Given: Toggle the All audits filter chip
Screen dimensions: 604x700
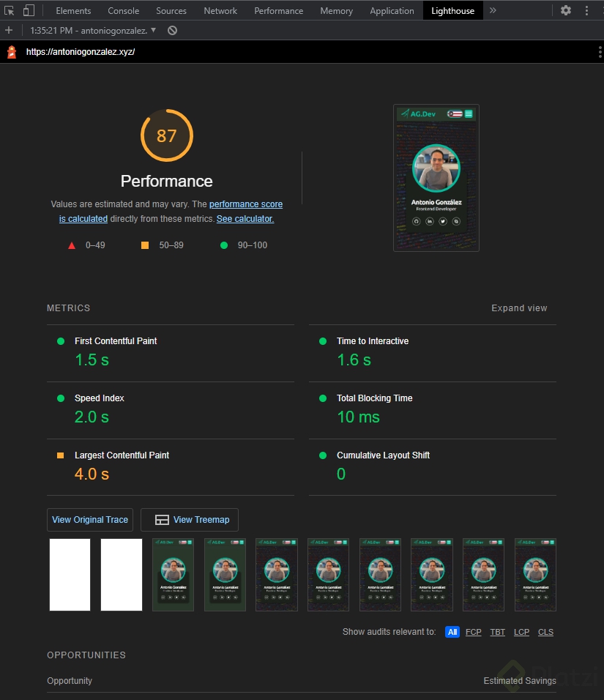Looking at the screenshot, I should (452, 632).
